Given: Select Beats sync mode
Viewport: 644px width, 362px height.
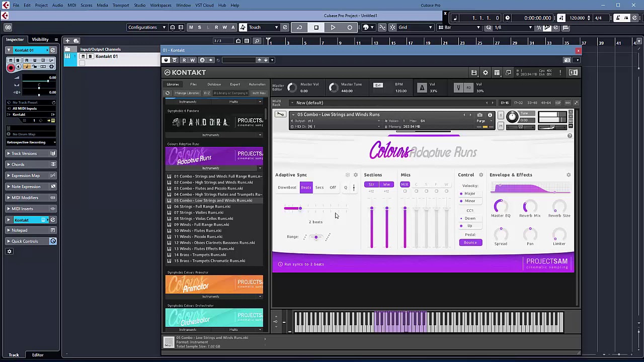Looking at the screenshot, I should 306,188.
